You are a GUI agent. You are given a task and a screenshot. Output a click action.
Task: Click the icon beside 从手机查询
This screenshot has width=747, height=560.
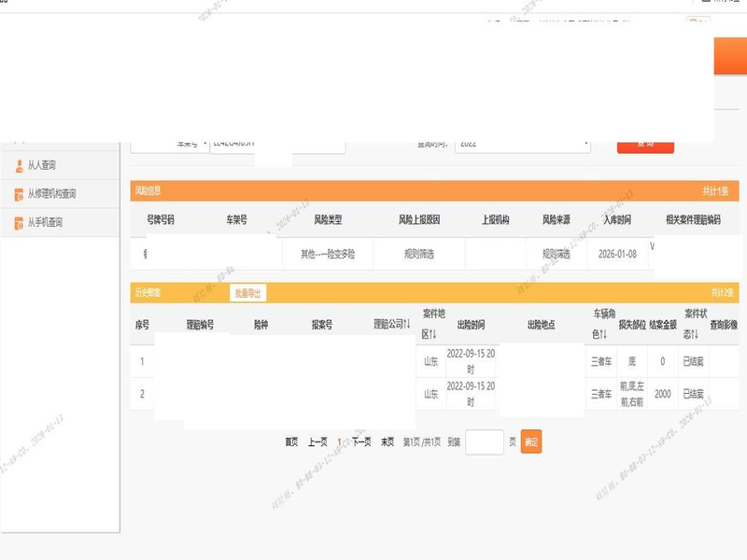(x=19, y=223)
